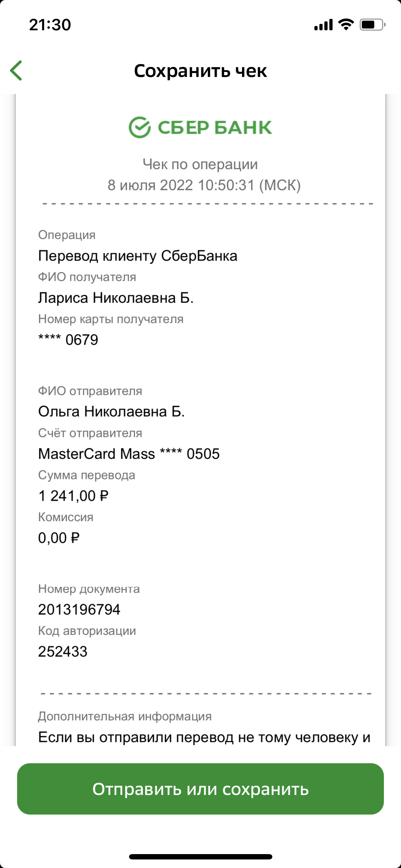Tap the authorization code 252433
The height and width of the screenshot is (868, 401).
(x=63, y=652)
